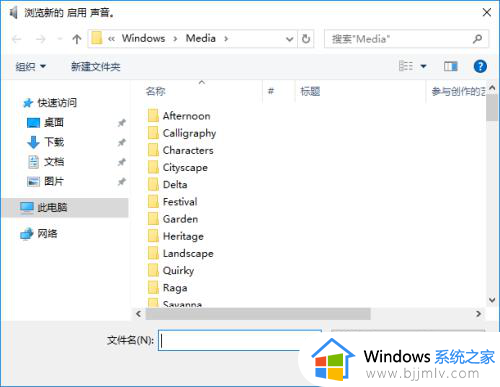Click the pin icon next to 下载
Viewport: 500px width, 387px height.
122,143
